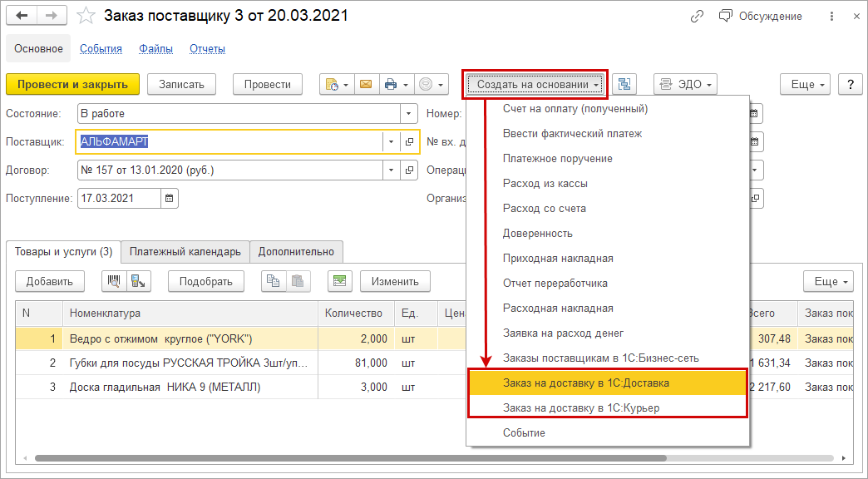Open the document structure tree icon

624,85
